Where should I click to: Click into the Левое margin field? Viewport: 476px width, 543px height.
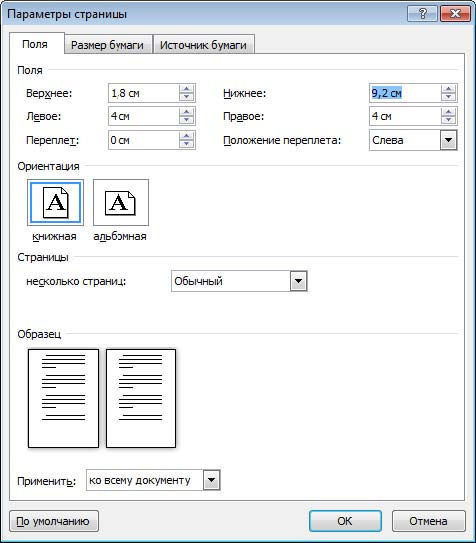pyautogui.click(x=143, y=116)
